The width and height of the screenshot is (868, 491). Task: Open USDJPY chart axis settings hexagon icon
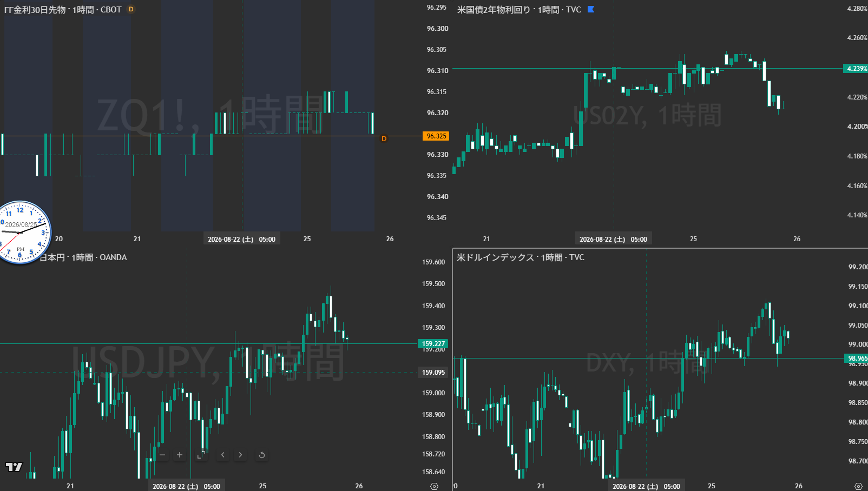[434, 486]
